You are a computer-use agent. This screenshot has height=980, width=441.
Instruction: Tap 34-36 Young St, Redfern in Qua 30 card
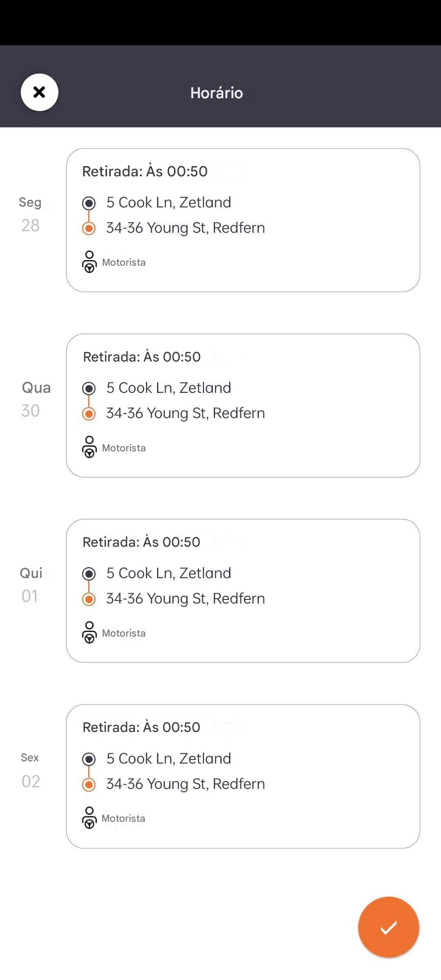pyautogui.click(x=185, y=413)
